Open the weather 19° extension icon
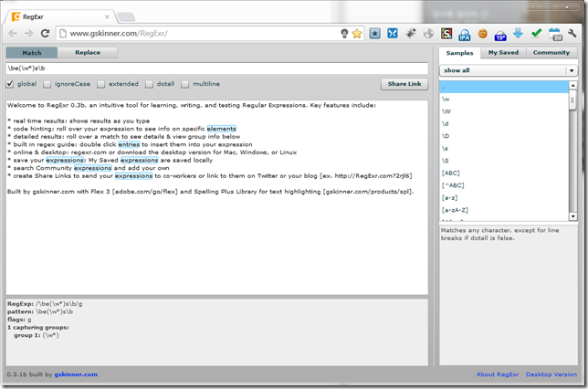Viewport: 588px width, 389px height. tap(500, 36)
